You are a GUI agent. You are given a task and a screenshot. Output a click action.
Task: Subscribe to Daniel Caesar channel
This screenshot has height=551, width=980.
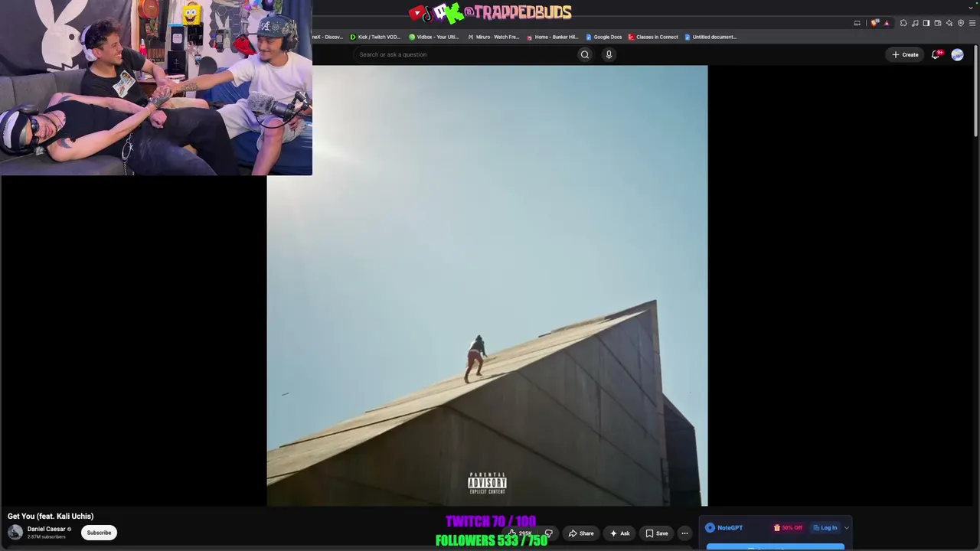point(99,533)
